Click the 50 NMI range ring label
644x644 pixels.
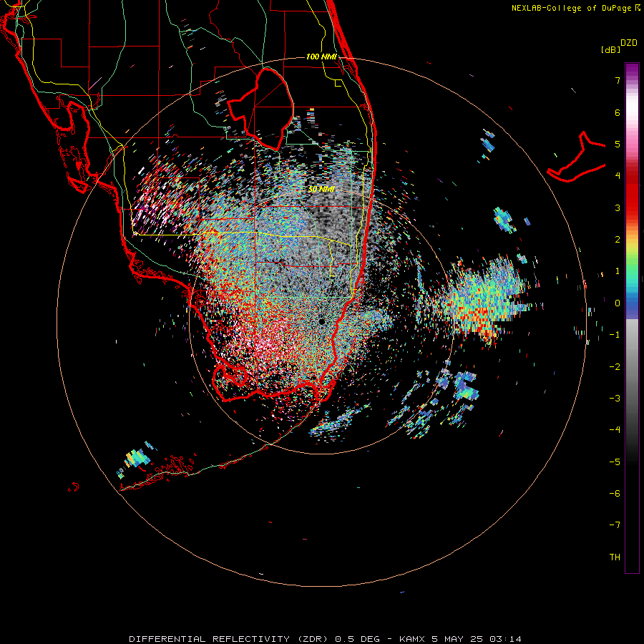[321, 189]
